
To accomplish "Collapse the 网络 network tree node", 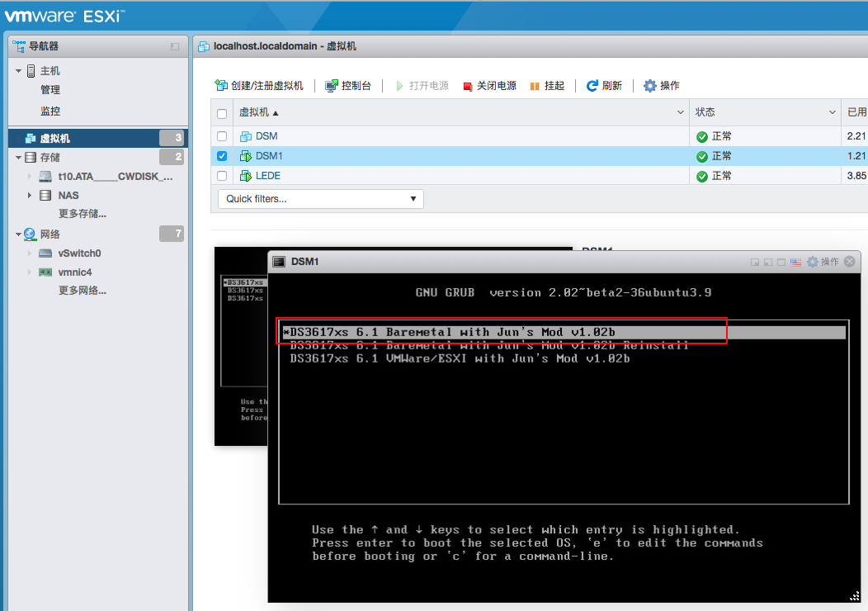I will [x=18, y=234].
